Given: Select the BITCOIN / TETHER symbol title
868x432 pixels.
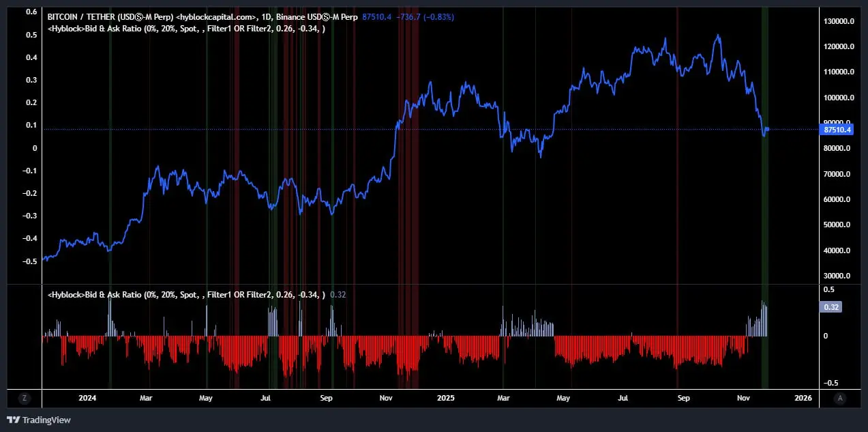Looking at the screenshot, I should (x=110, y=16).
